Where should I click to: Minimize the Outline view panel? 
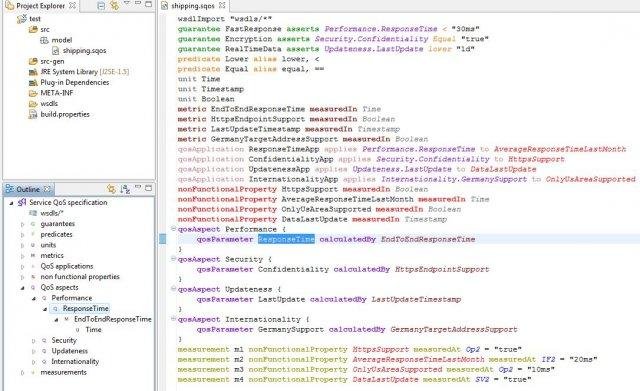pos(138,187)
